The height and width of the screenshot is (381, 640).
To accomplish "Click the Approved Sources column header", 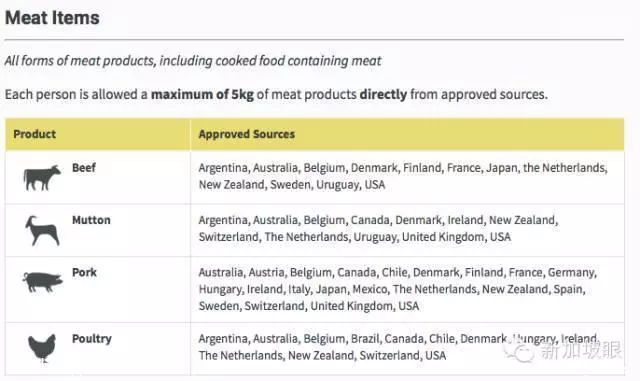I will click(x=247, y=134).
